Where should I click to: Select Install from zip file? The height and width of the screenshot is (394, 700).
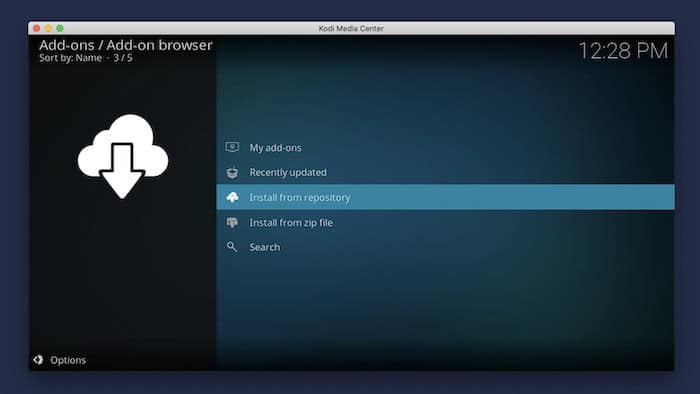point(446,222)
